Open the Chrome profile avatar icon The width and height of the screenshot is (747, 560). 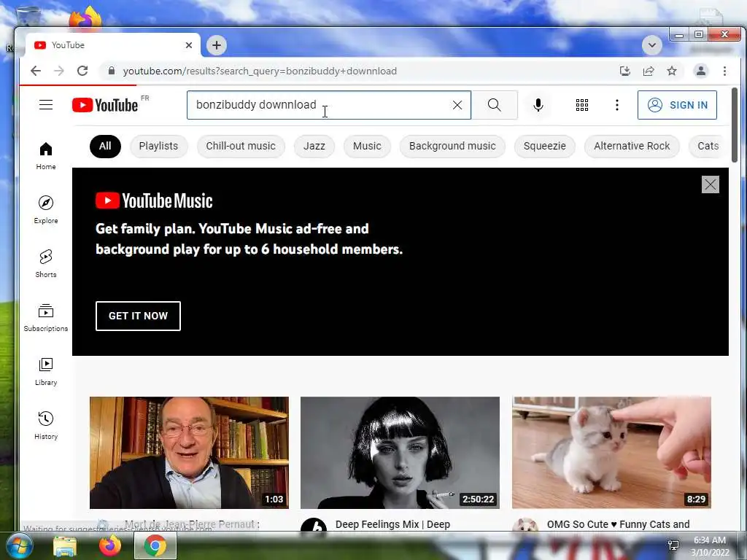coord(701,71)
